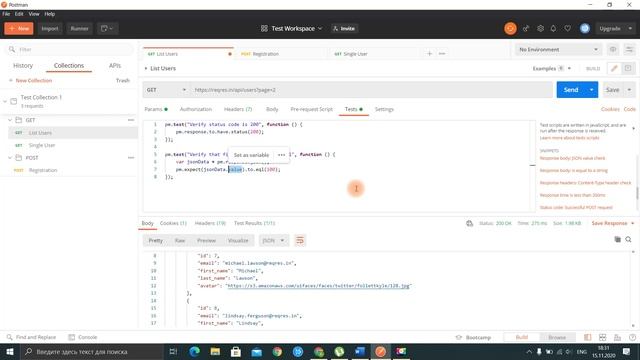This screenshot has width=640, height=360.
Task: Open the comments icon beside pencil
Action: click(628, 69)
